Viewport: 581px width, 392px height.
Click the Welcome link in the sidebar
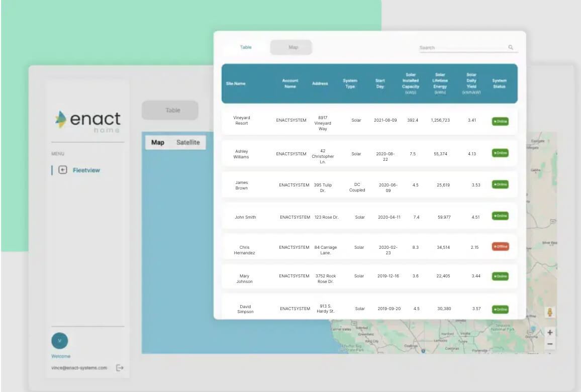click(x=60, y=356)
